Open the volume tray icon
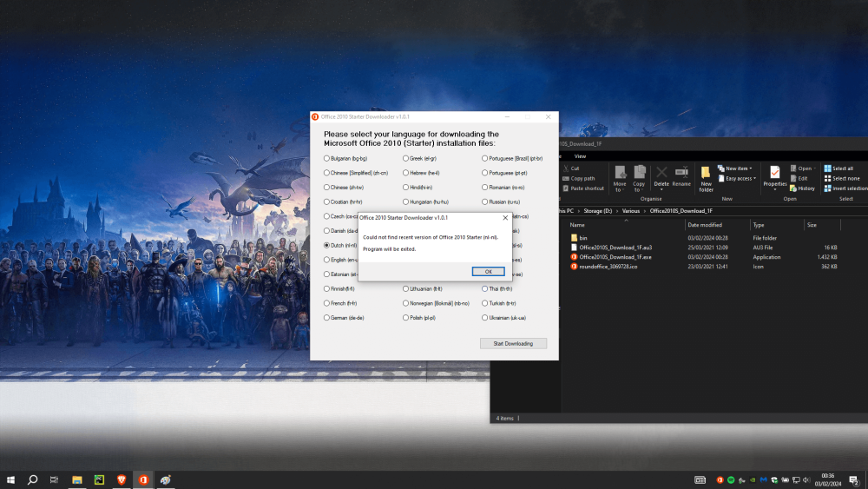The width and height of the screenshot is (868, 489). (806, 480)
